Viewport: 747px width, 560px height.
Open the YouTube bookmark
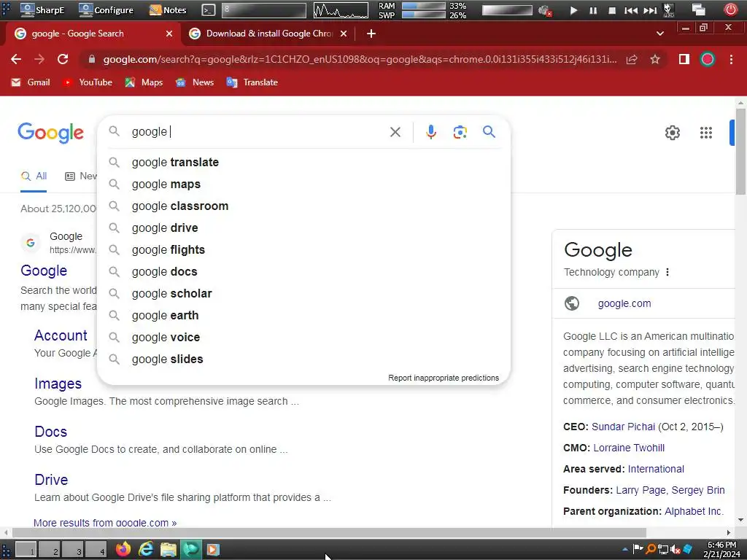pyautogui.click(x=88, y=82)
